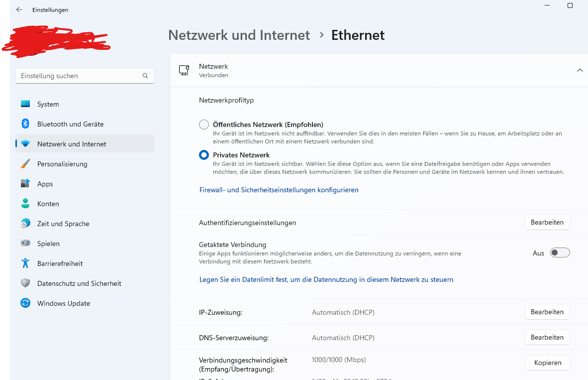The height and width of the screenshot is (380, 588).
Task: Go back with the arrow button
Action: tap(19, 9)
